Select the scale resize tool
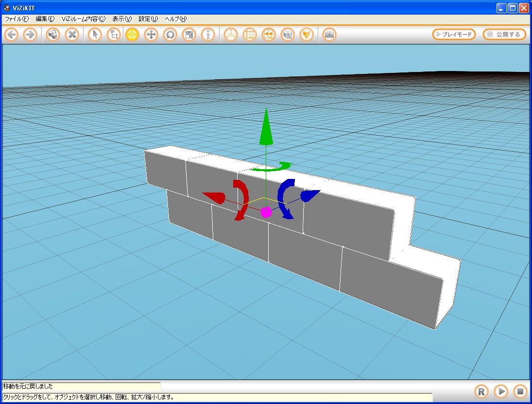Screen dimensions: 532x404 pyautogui.click(x=189, y=35)
